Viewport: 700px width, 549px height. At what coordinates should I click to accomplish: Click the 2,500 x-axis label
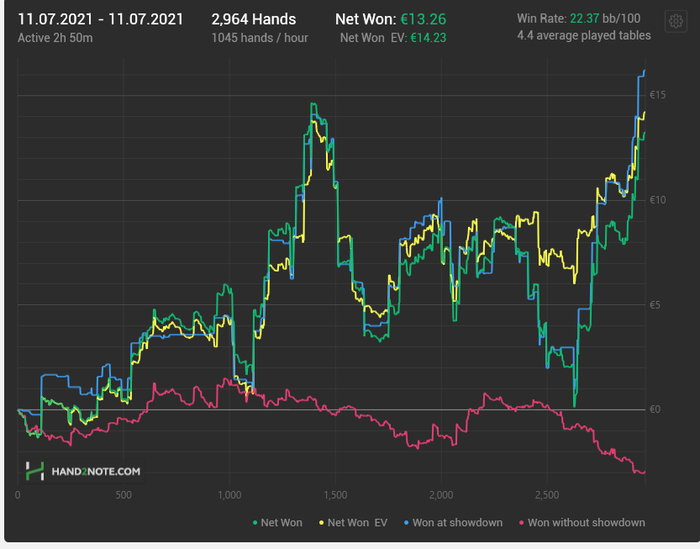tap(547, 495)
